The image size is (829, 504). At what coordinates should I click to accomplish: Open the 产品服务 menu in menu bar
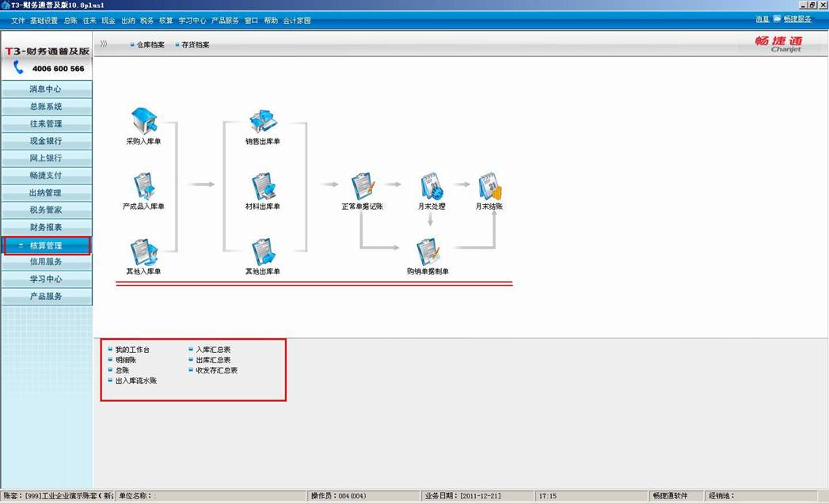pos(225,21)
